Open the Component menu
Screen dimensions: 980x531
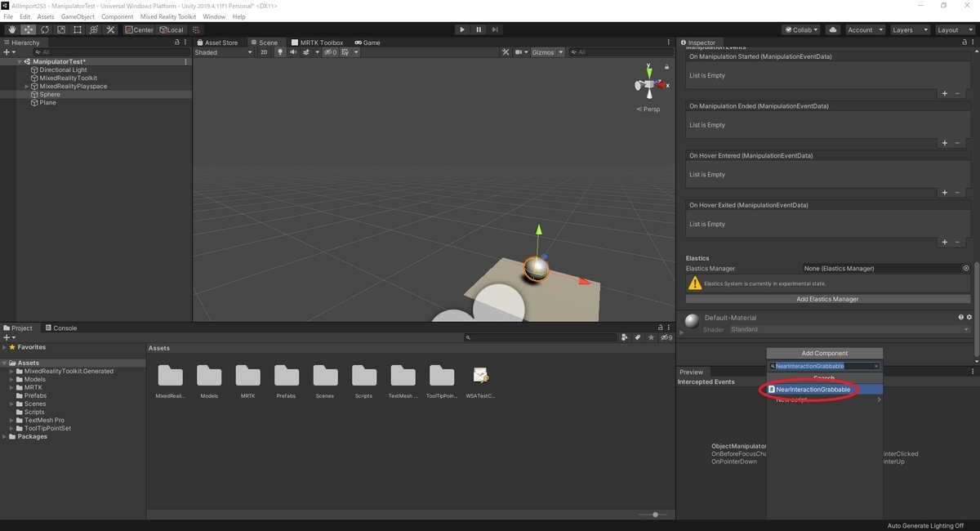[117, 16]
